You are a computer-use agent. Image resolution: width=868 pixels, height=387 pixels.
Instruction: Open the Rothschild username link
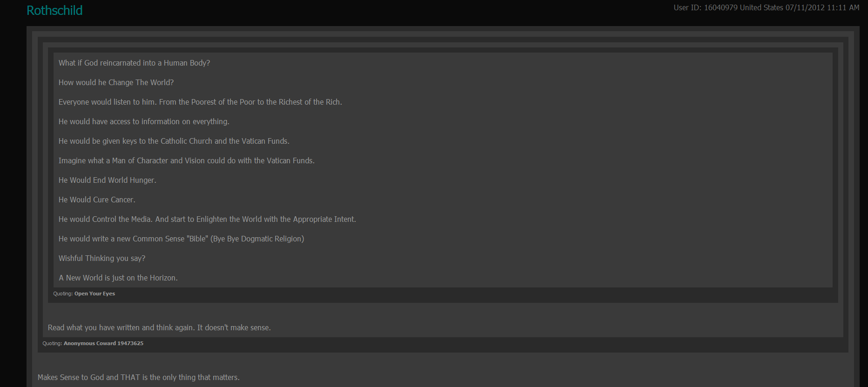[x=54, y=10]
